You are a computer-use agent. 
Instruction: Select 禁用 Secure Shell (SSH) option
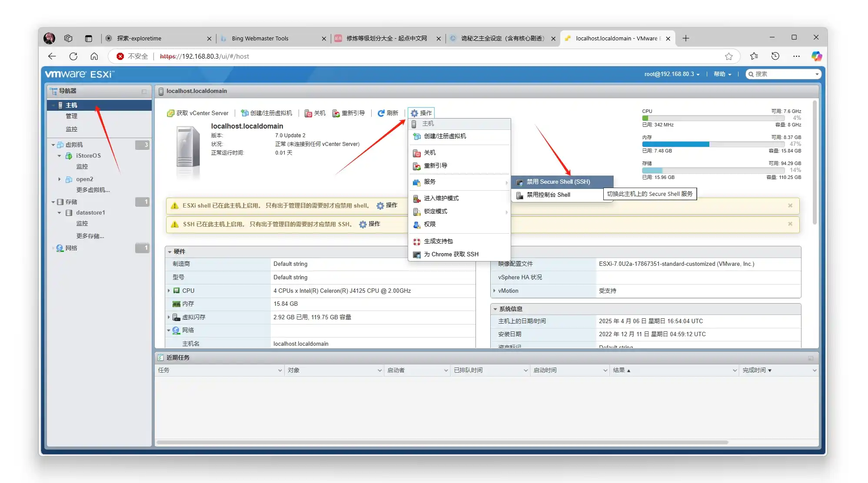pyautogui.click(x=562, y=182)
